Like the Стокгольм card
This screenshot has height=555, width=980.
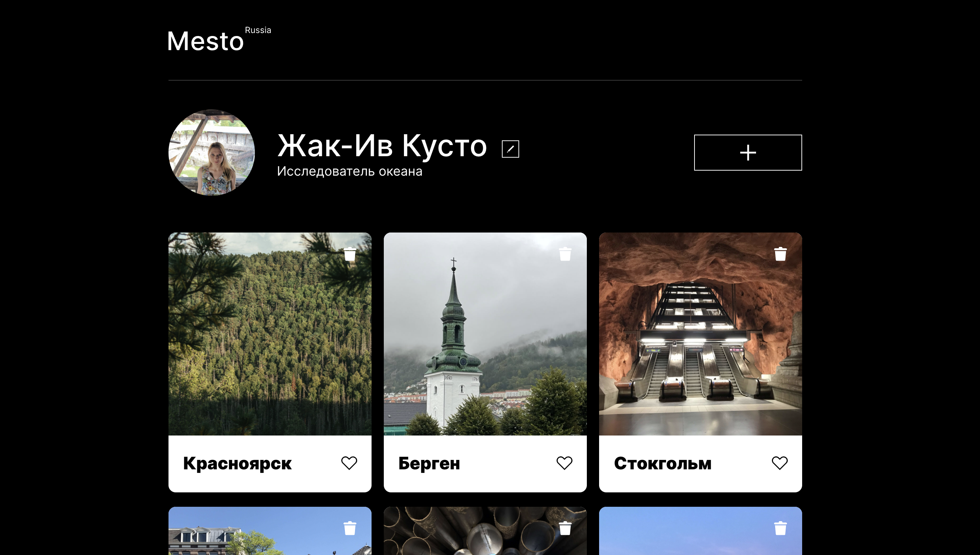coord(779,463)
